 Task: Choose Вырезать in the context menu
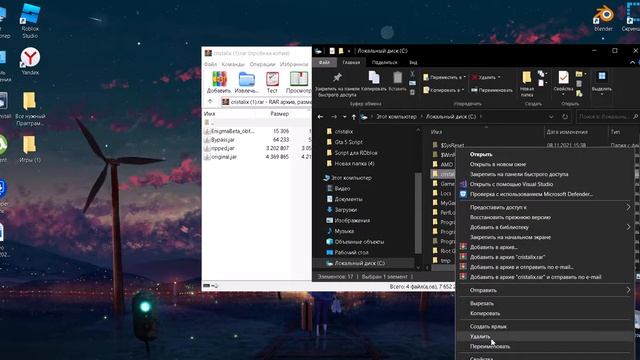pos(544,303)
